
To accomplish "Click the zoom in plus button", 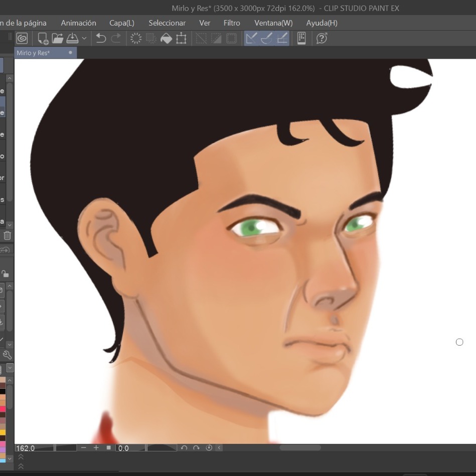I will coord(96,448).
